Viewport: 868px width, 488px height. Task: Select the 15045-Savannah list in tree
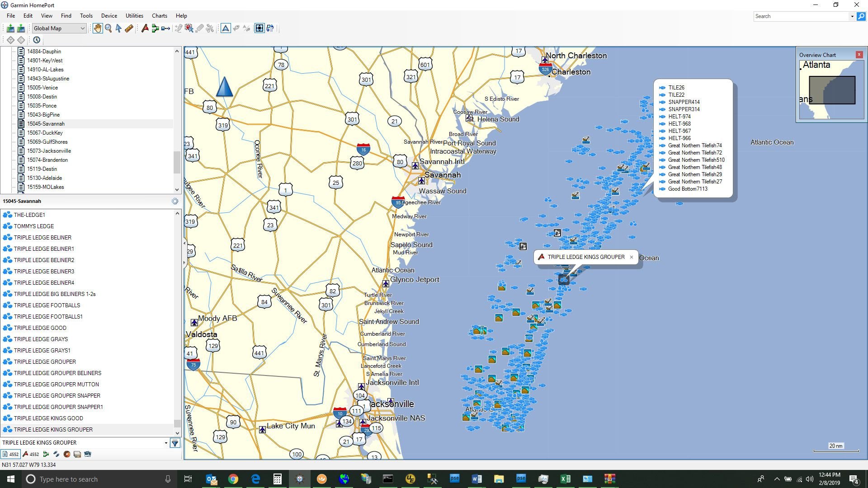[46, 124]
